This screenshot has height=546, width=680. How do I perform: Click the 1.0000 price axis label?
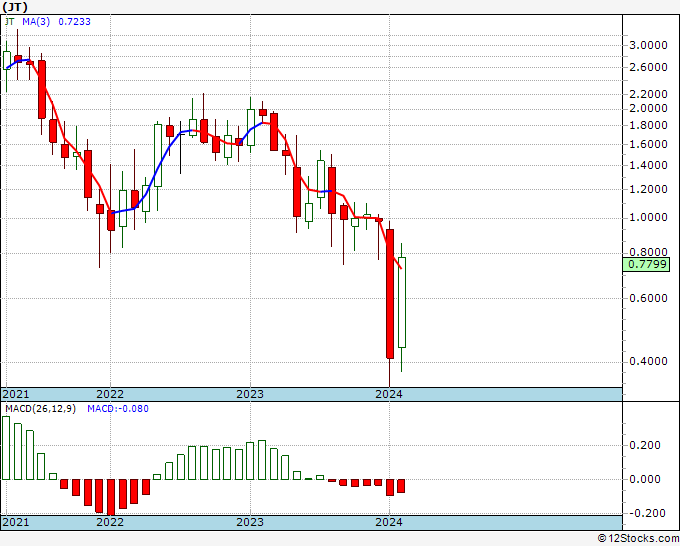(x=648, y=217)
